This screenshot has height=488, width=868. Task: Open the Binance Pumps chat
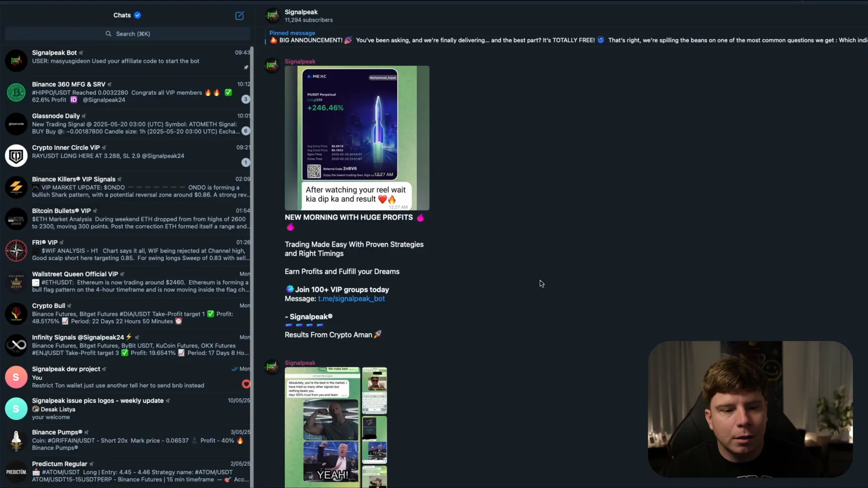tap(127, 440)
